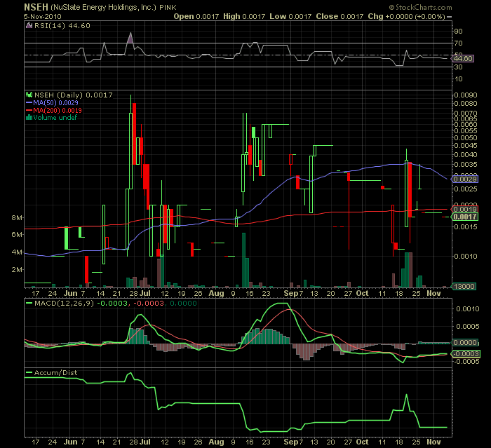Click the High 0.0017 value
The image size is (491, 448).
[x=244, y=17]
